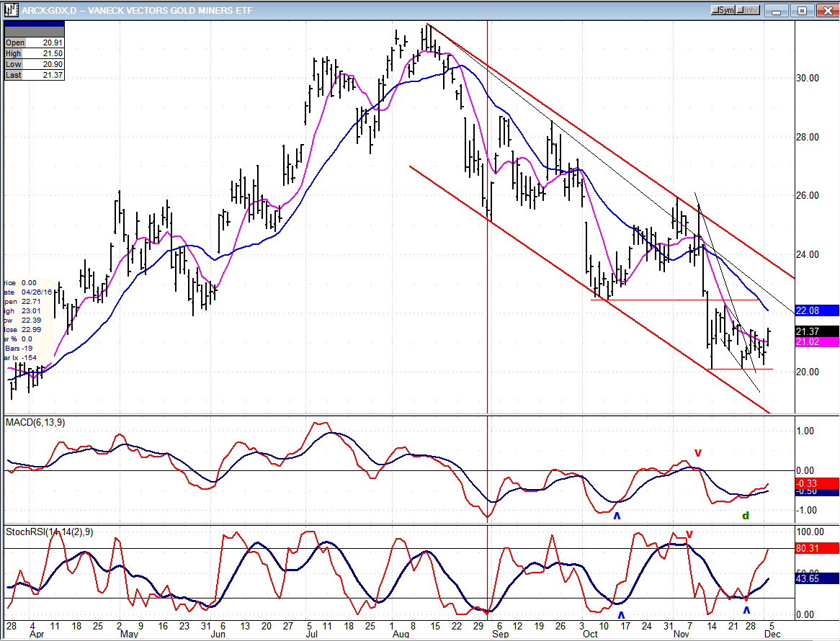Click the red v marker in MACD panel

click(697, 453)
